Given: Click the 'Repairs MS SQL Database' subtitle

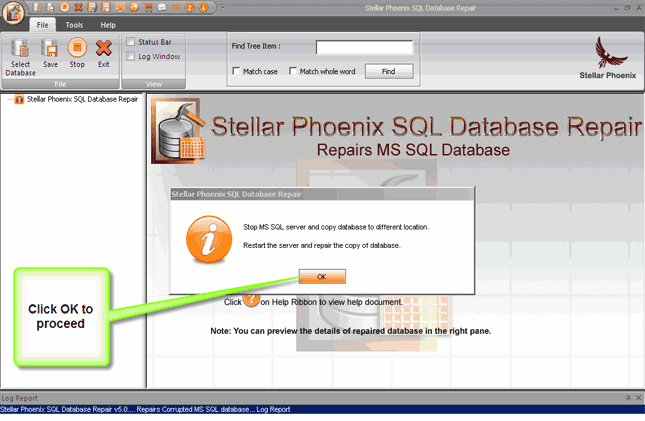Looking at the screenshot, I should [x=413, y=150].
